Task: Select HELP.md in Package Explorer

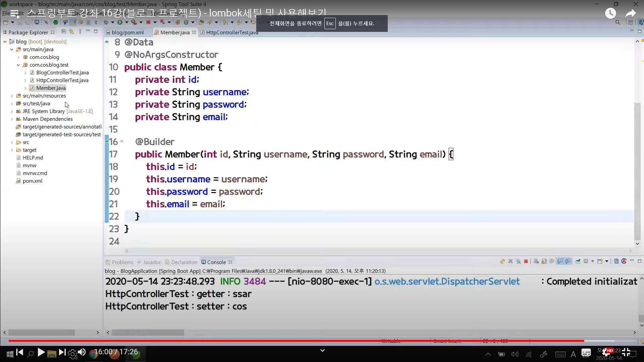Action: click(33, 158)
